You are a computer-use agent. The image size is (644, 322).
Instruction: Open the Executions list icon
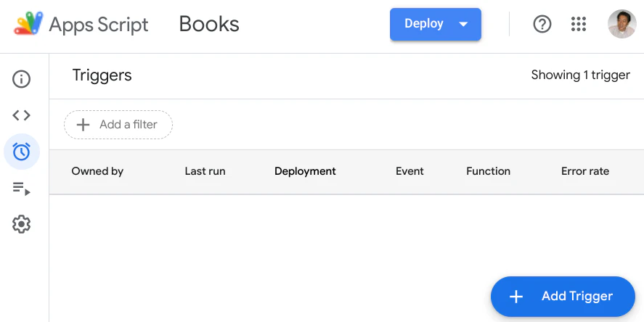tap(21, 189)
